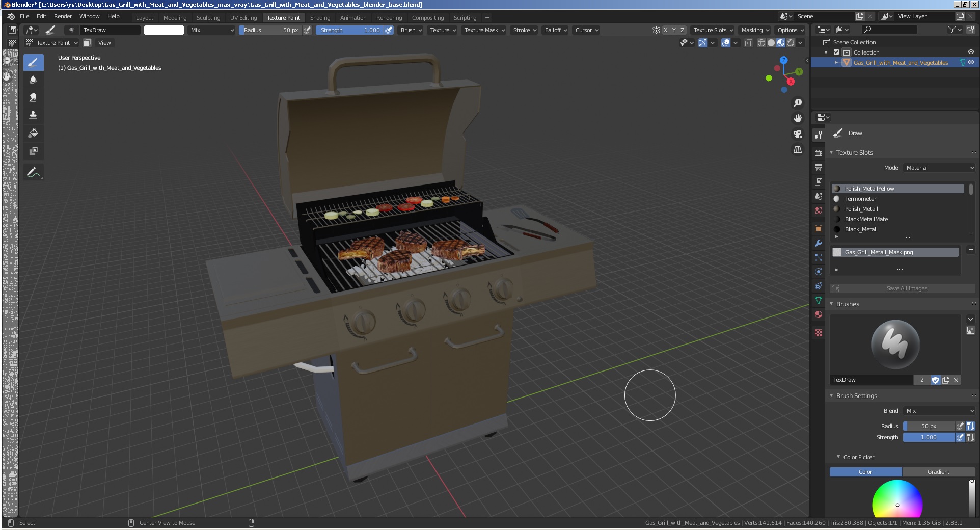Open the Output properties tab

tap(819, 168)
